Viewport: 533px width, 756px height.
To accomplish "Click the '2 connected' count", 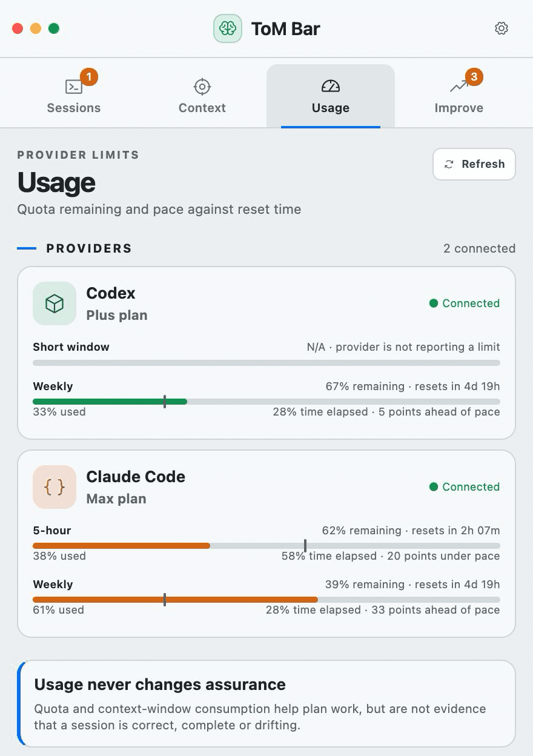I will 480,248.
